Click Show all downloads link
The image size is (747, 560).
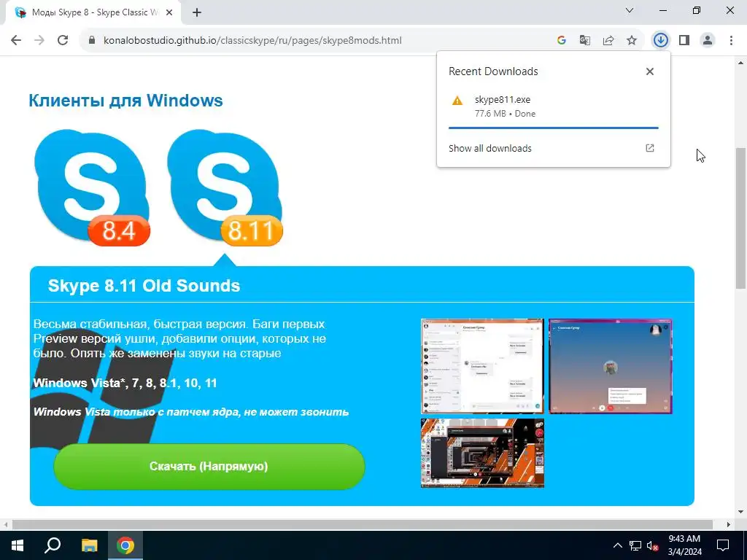coord(489,149)
